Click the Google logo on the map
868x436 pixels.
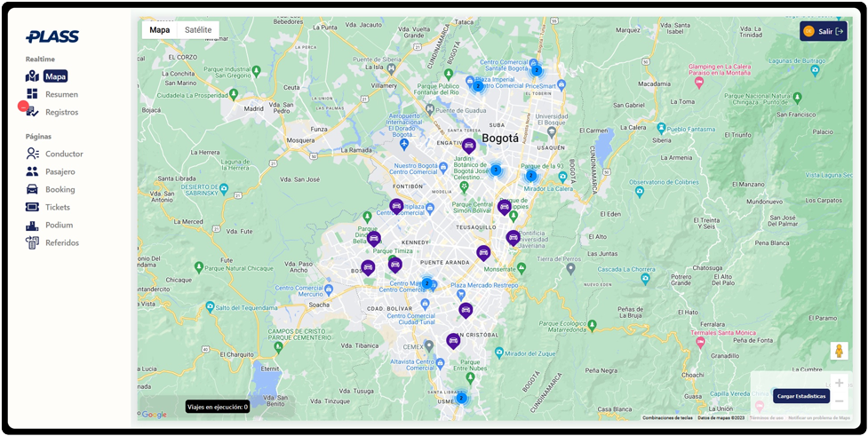(x=154, y=415)
